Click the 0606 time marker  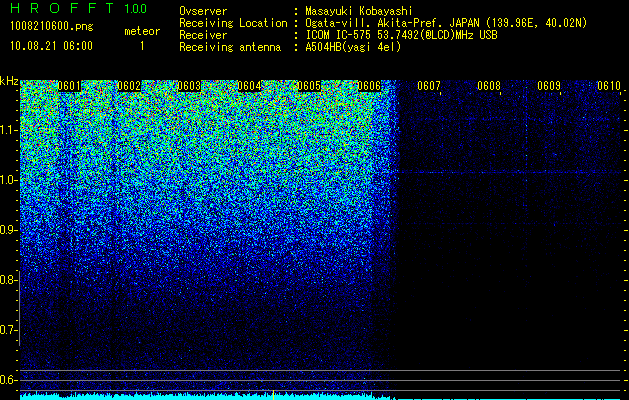coord(369,86)
